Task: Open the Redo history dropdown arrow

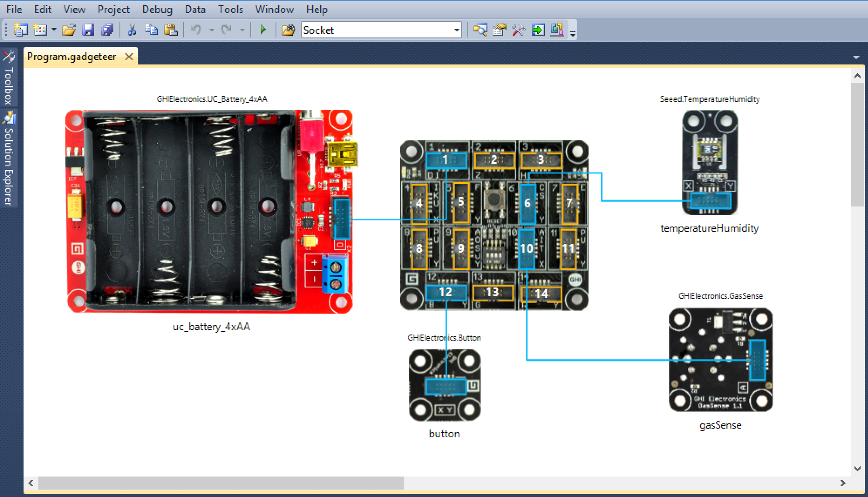Action: click(242, 30)
